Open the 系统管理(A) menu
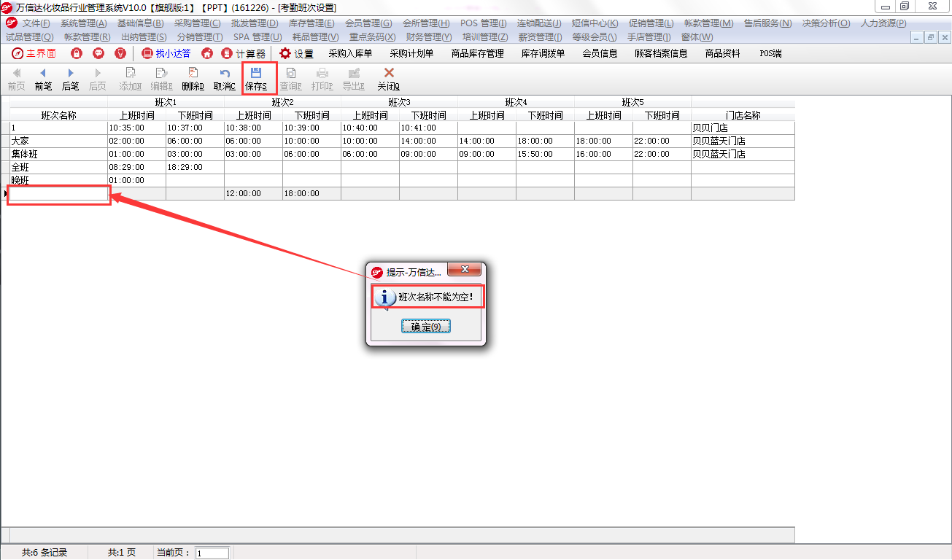The height and width of the screenshot is (560, 952). click(x=83, y=23)
